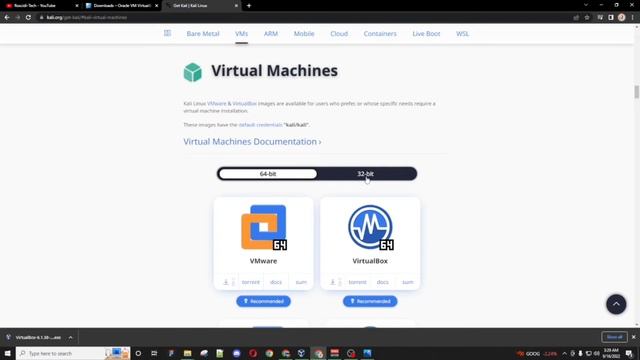The width and height of the screenshot is (640, 360).
Task: Open Task View on the taskbar
Action: point(154,353)
